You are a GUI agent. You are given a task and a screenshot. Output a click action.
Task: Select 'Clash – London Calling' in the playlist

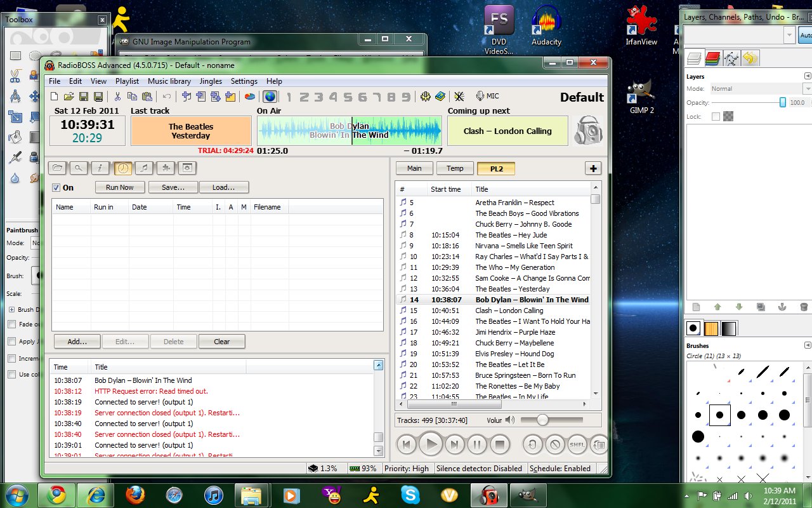(x=494, y=311)
